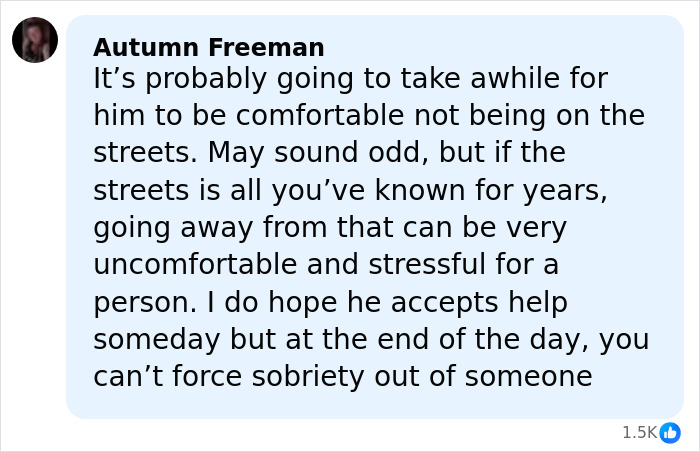
Task: Click the comment line starting "It's probably going"
Action: tap(350, 78)
